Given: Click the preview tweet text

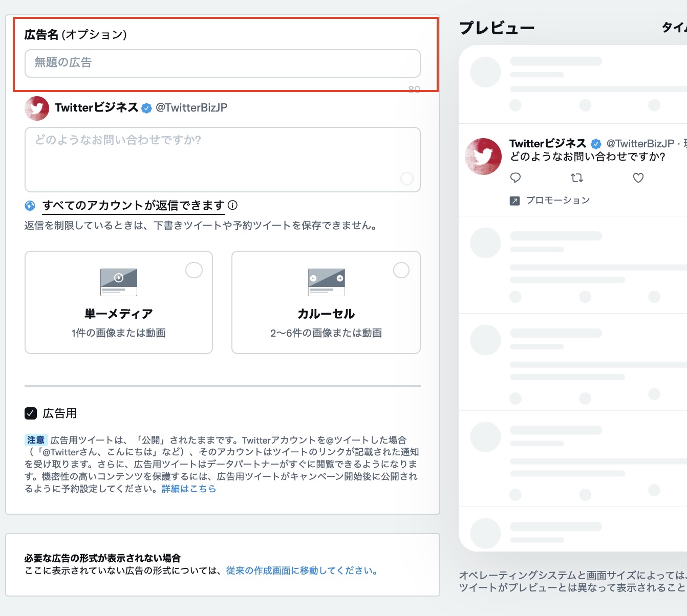Looking at the screenshot, I should click(x=588, y=157).
